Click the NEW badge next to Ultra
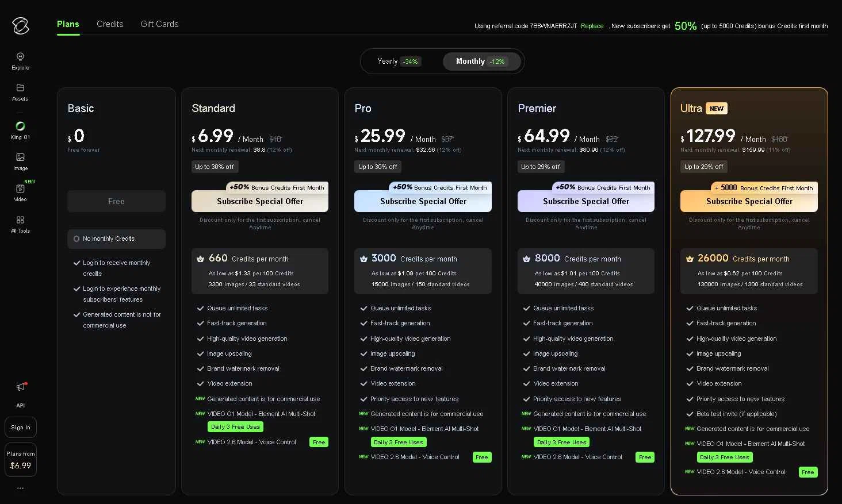The height and width of the screenshot is (504, 842). click(x=717, y=109)
